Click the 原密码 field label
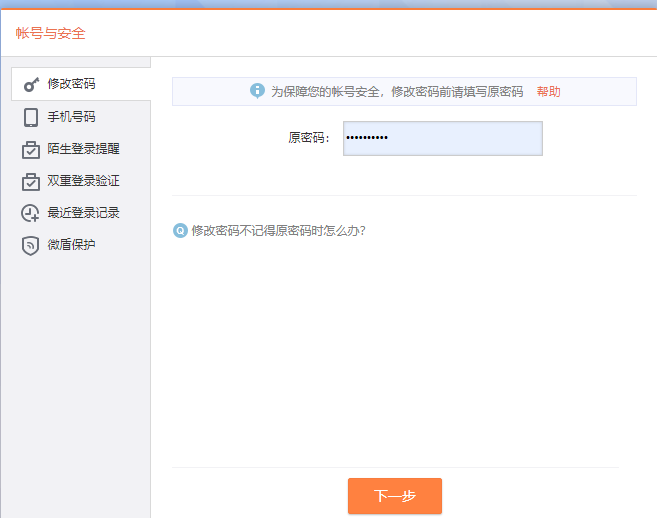This screenshot has width=657, height=518. point(309,138)
